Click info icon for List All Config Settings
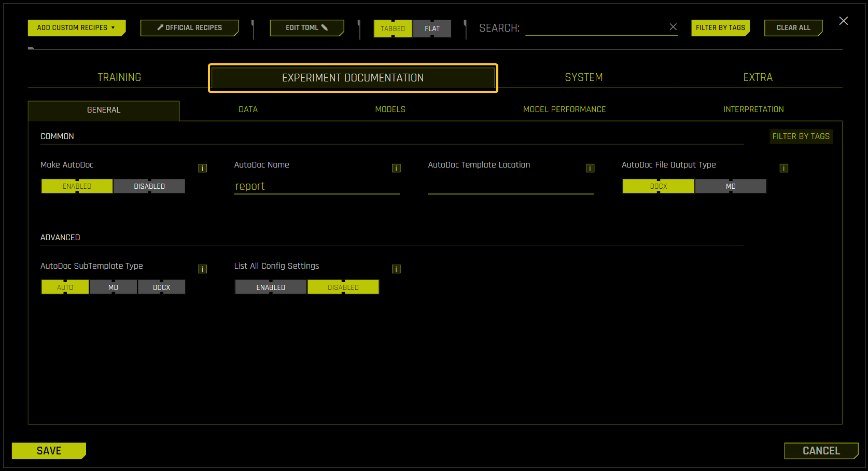This screenshot has height=471, width=868. click(x=396, y=269)
